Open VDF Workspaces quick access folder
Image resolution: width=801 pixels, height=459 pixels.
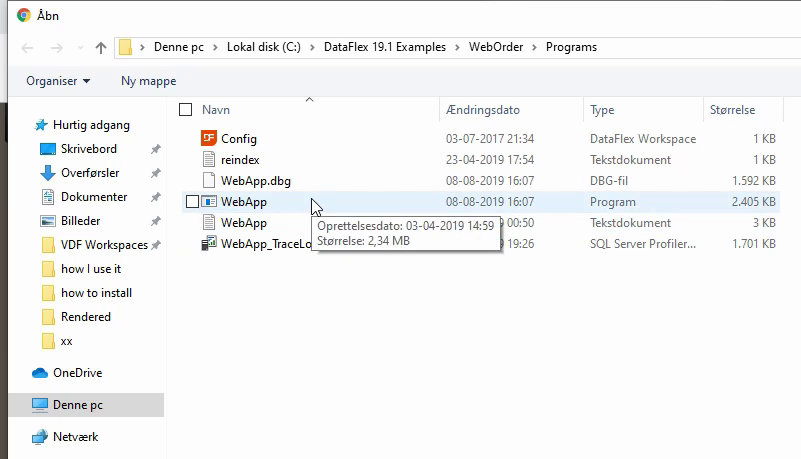103,245
